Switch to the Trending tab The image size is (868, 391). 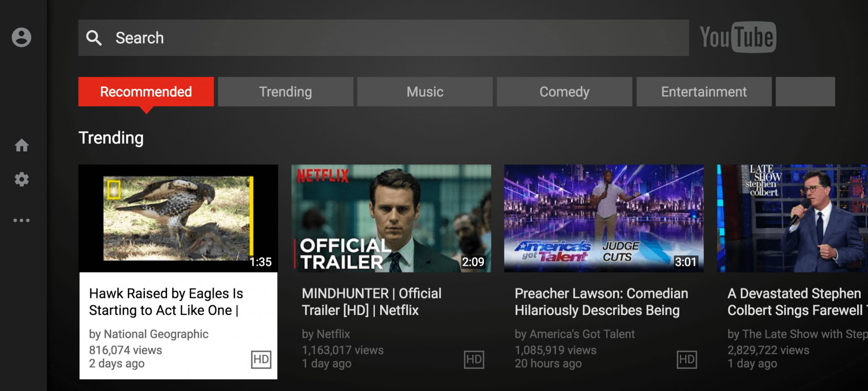[x=286, y=92]
